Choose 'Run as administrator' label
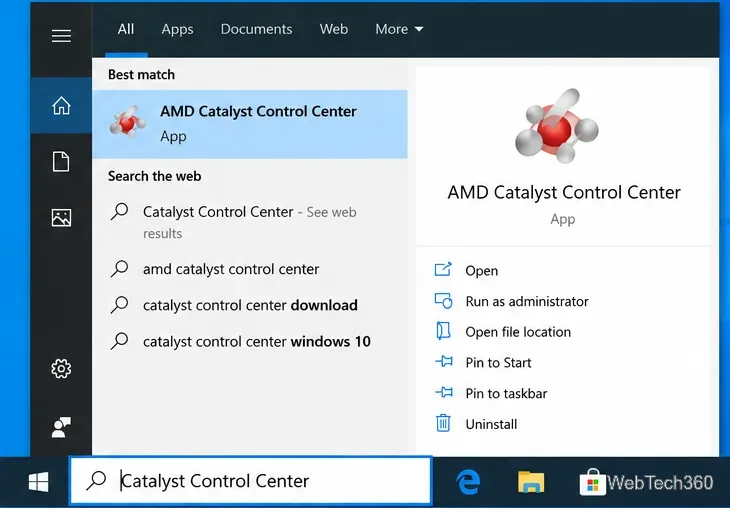 point(527,301)
